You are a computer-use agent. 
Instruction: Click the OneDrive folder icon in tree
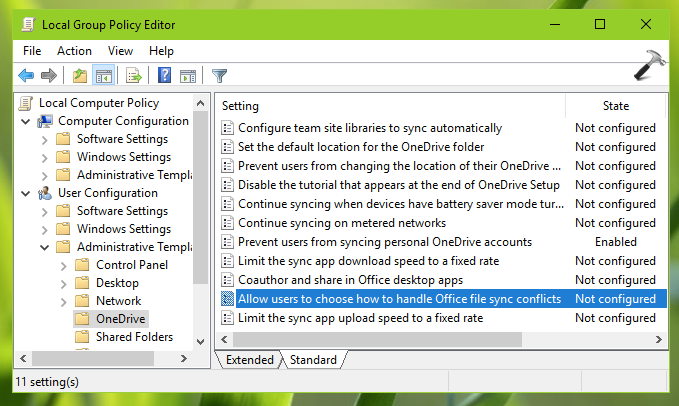(82, 319)
